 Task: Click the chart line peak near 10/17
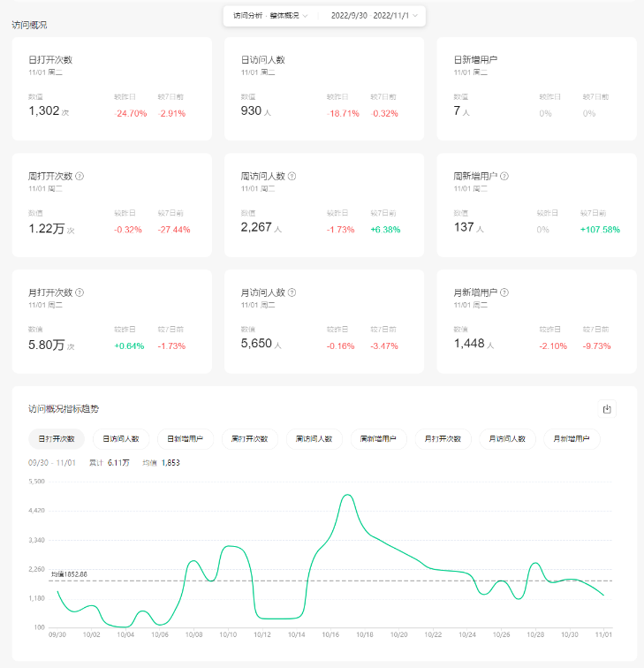[x=347, y=496]
